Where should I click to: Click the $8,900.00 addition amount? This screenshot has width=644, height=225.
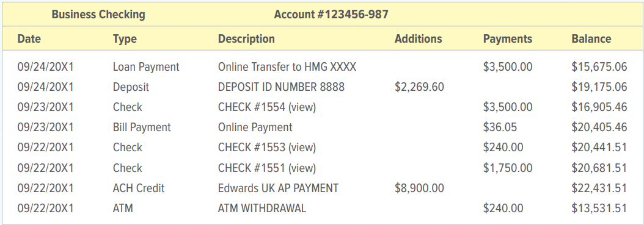pos(419,188)
